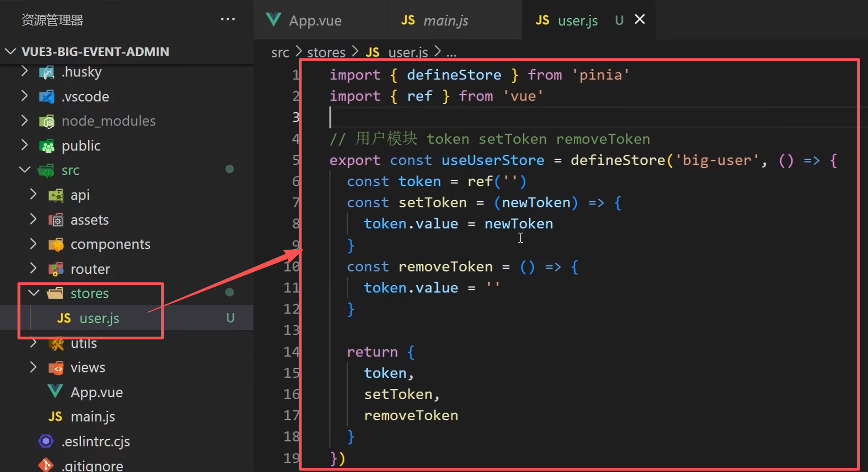Click the JS icon beside user.js in tree
868x472 pixels.
(64, 318)
